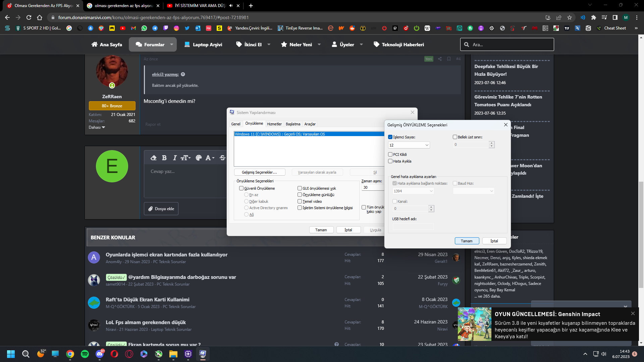644x362 pixels.
Task: Show hidden system tray icons
Action: point(585,354)
